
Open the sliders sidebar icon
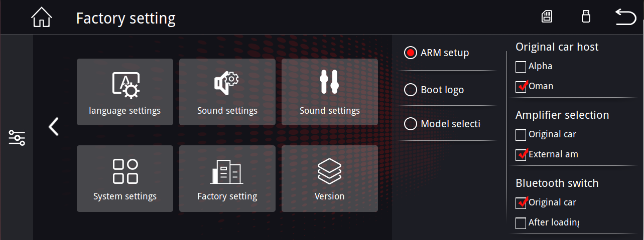point(17,138)
